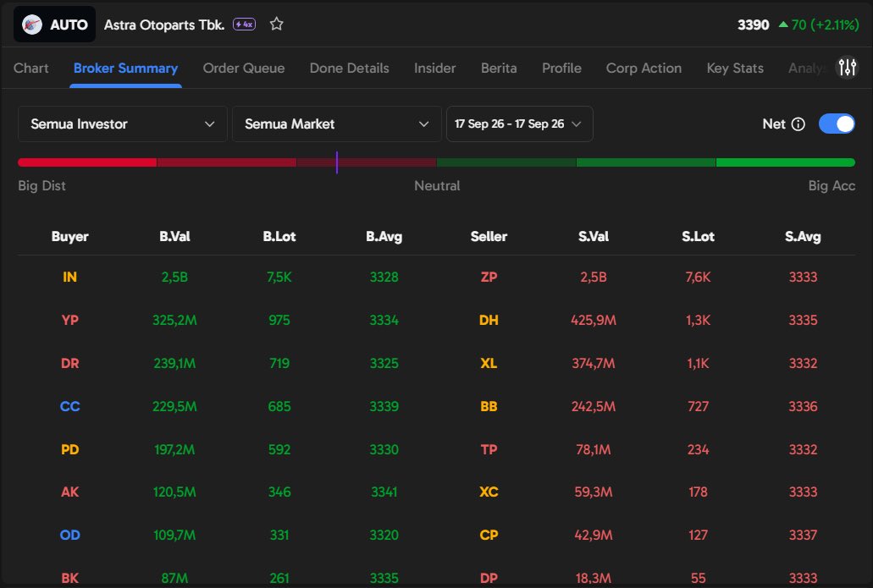Select buyer broker OD
The width and height of the screenshot is (873, 588).
(x=70, y=536)
